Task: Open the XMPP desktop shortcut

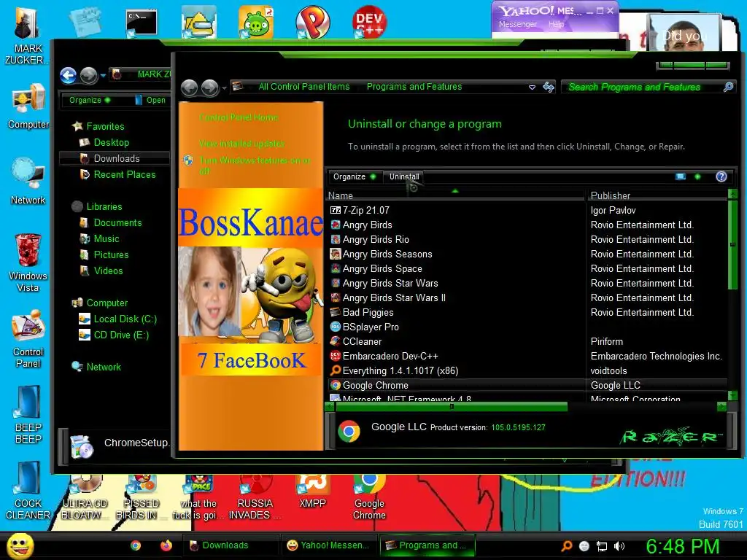Action: (312, 491)
